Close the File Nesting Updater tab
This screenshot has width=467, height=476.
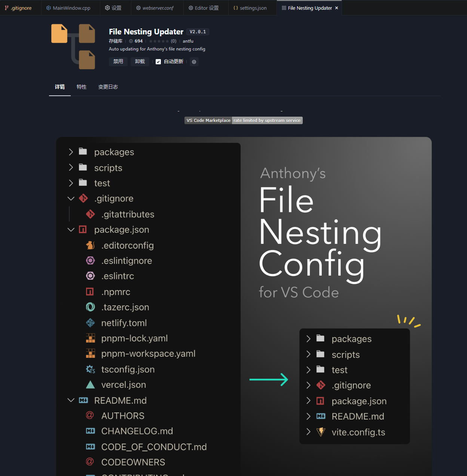(336, 8)
